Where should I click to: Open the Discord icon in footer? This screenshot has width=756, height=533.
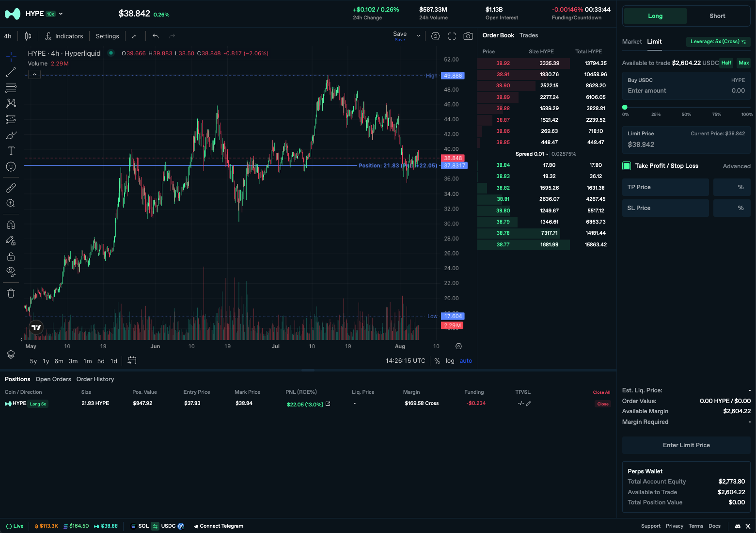[x=738, y=526]
